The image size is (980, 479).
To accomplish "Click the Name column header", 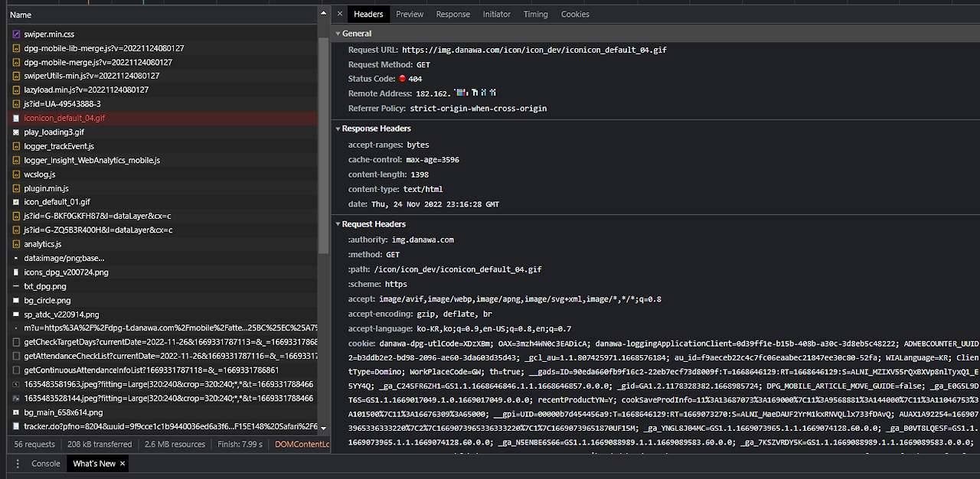I will coord(163,15).
